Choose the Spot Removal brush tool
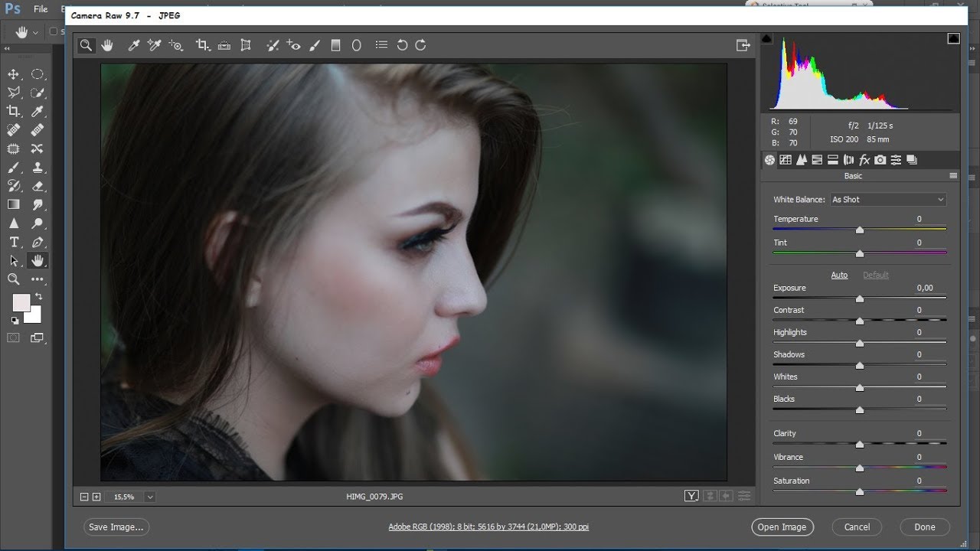The height and width of the screenshot is (551, 980). coord(272,46)
